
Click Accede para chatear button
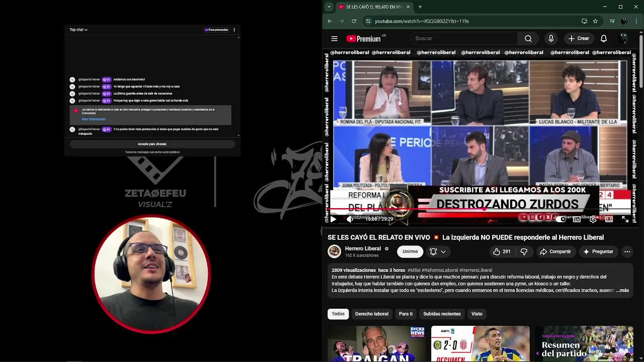[152, 144]
